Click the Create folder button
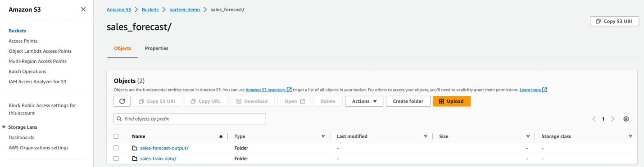The image size is (644, 167). [x=408, y=101]
